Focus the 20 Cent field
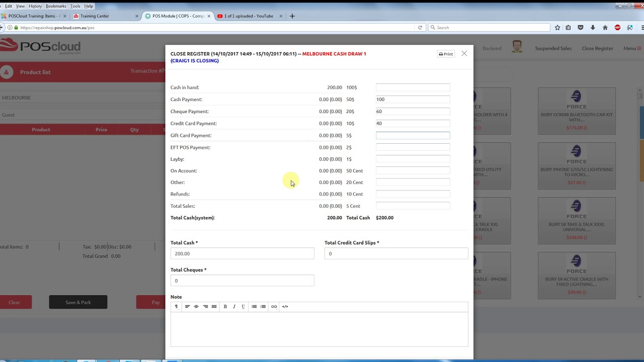Viewport: 644px width, 362px height. click(x=413, y=183)
